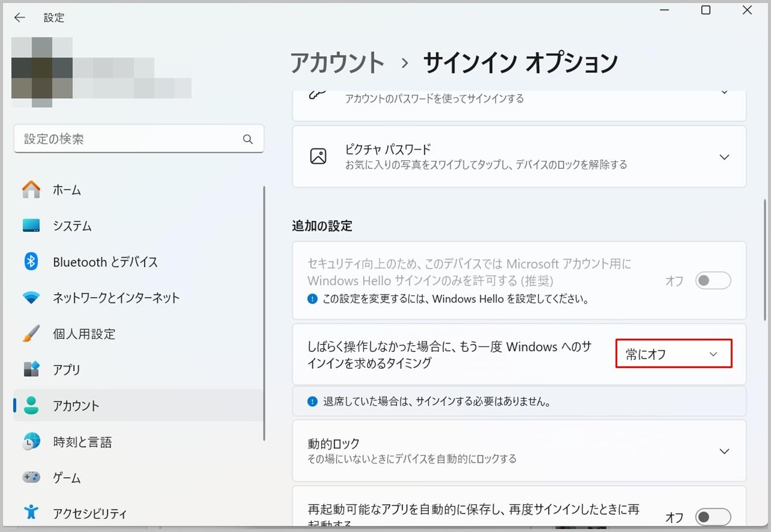The image size is (771, 532).
Task: Click the アカウント breadcrumb link
Action: (337, 63)
